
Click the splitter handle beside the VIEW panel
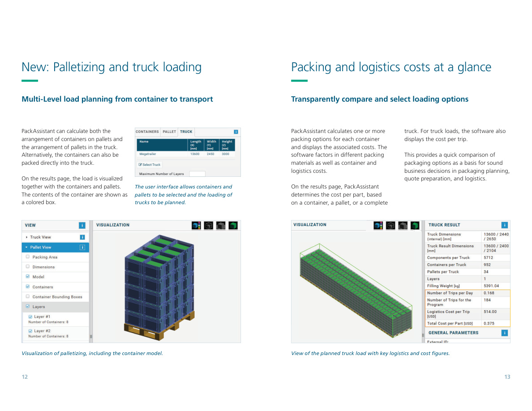91,336
